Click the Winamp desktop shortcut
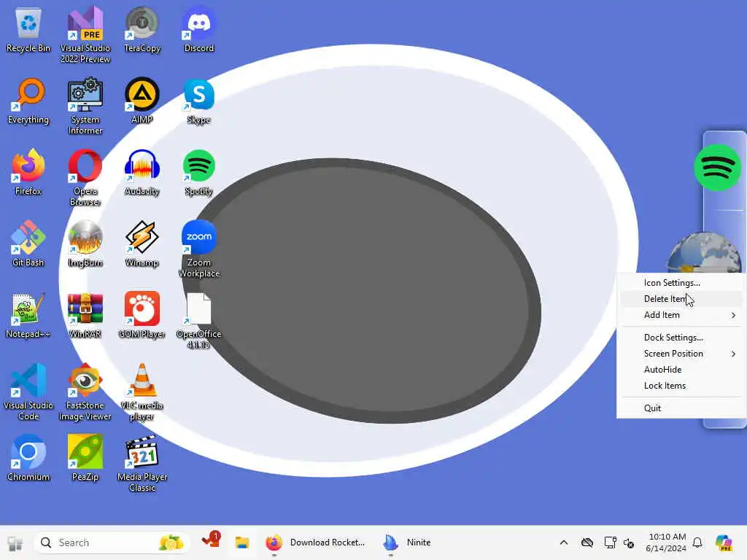Viewport: 747px width, 560px height. (142, 244)
